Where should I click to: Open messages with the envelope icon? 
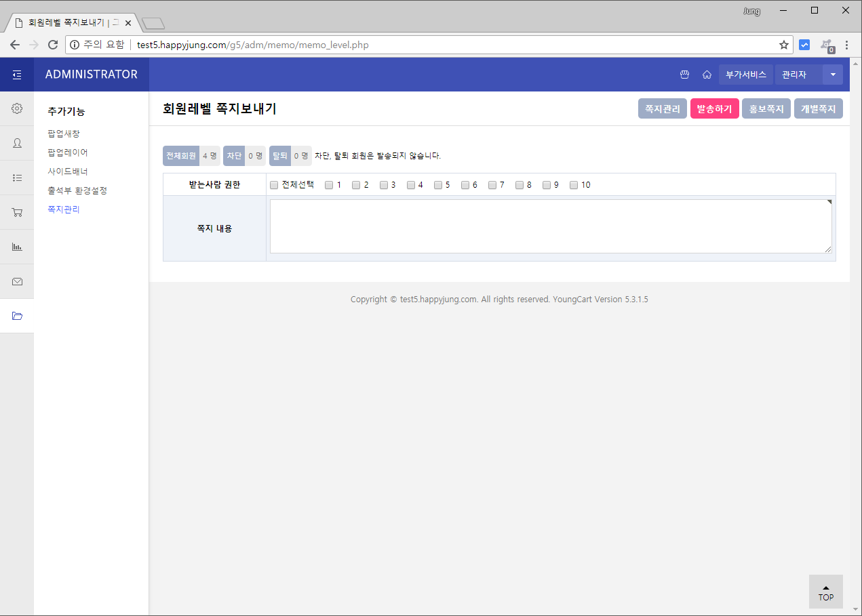16,281
